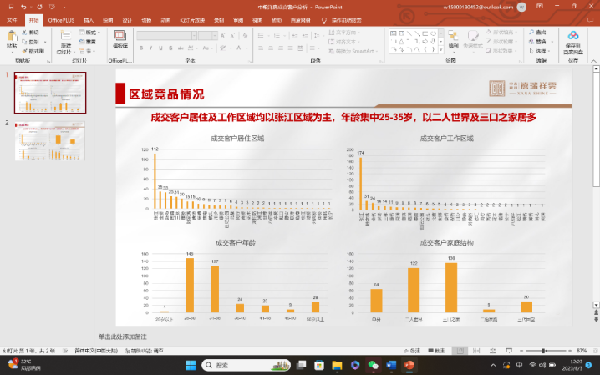The image size is (600, 375).
Task: Select the second slide thumbnail
Action: pyautogui.click(x=50, y=141)
